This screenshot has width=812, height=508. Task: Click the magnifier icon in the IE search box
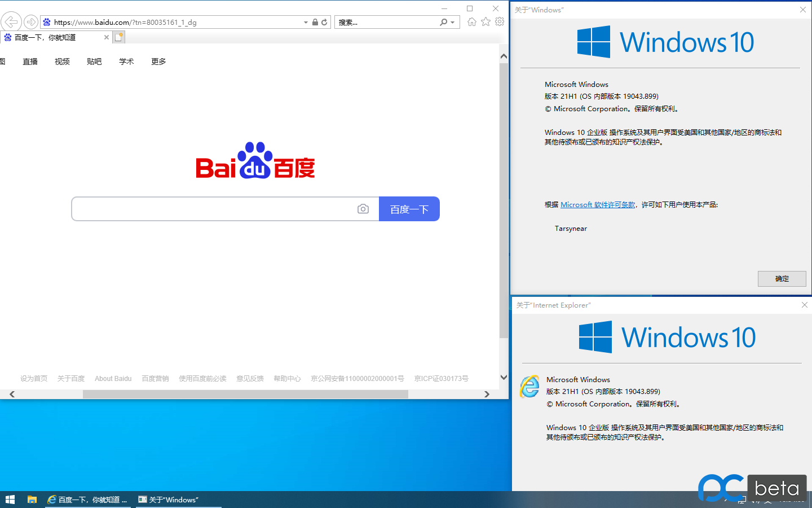point(444,22)
